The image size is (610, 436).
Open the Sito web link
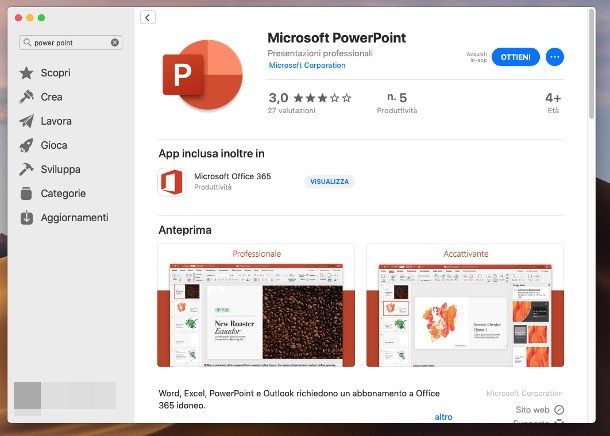[532, 410]
